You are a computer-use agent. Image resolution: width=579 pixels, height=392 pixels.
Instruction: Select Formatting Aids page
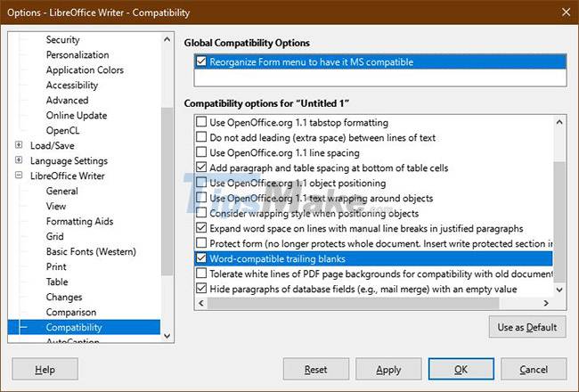80,221
